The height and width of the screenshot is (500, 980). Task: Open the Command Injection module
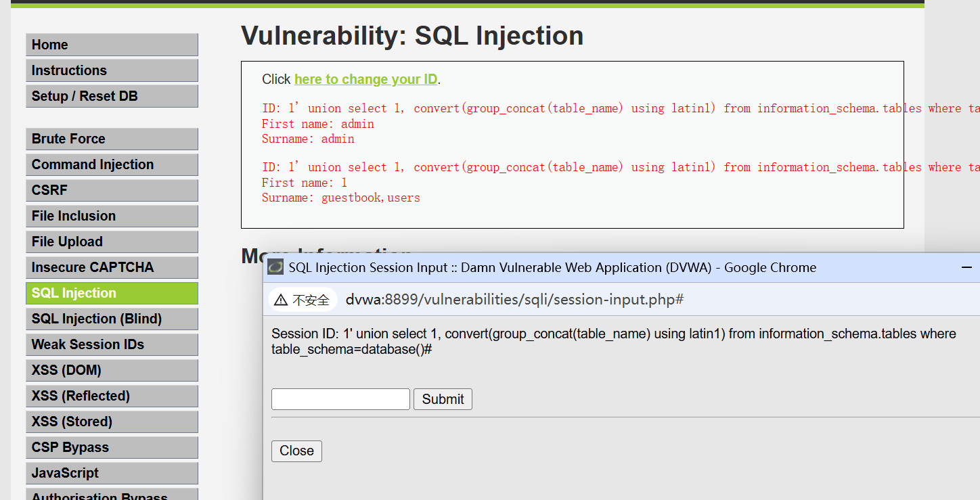pyautogui.click(x=112, y=164)
